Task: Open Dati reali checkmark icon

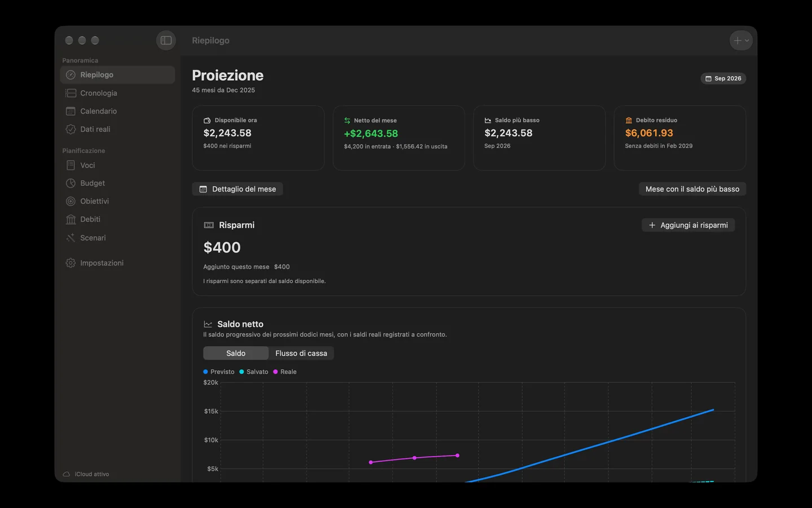Action: click(70, 129)
